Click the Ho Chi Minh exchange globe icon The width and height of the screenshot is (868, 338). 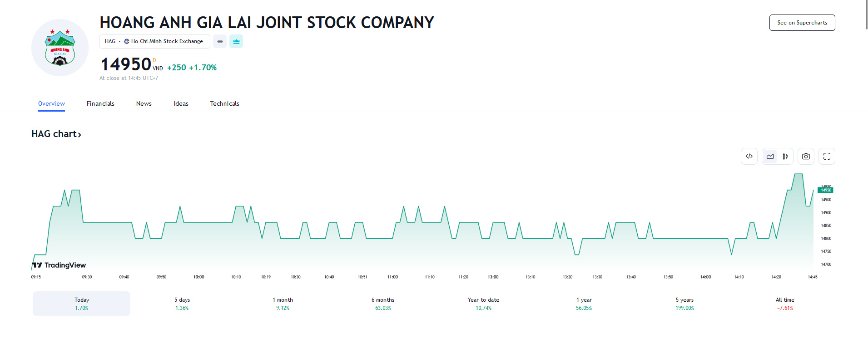coord(127,41)
